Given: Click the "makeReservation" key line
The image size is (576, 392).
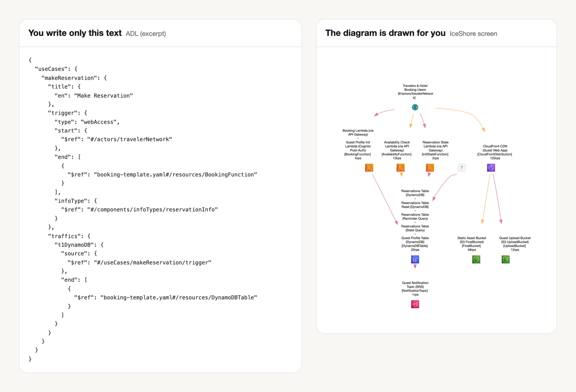Looking at the screenshot, I should click(74, 78).
